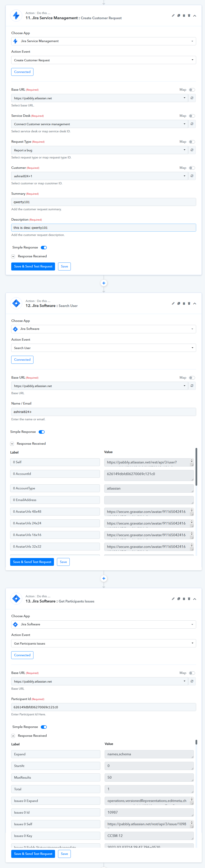Viewport: 205px width, 868px height.
Task: Refresh the Service Desk field list
Action: click(192, 124)
